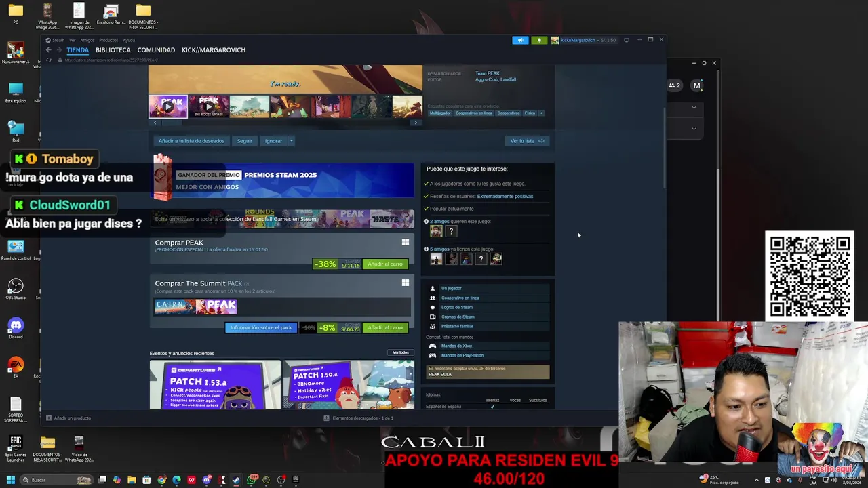This screenshot has height=488, width=868.
Task: Open the Multijugador tag
Action: 440,113
